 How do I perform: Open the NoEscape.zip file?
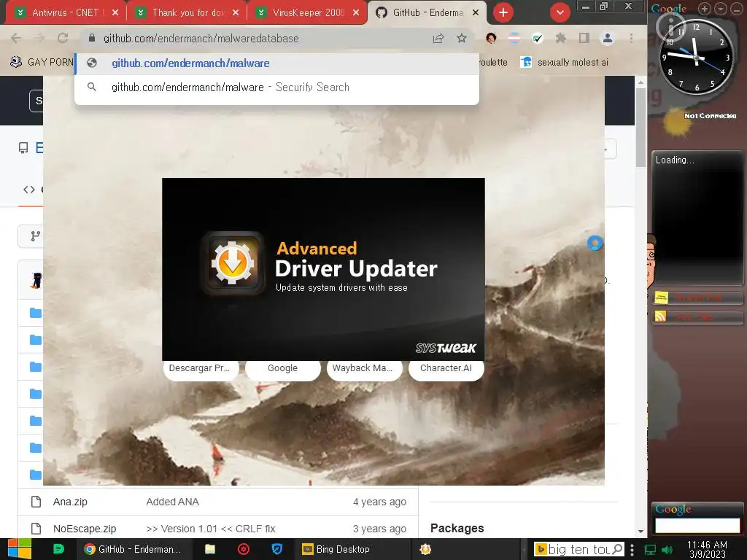pyautogui.click(x=85, y=529)
